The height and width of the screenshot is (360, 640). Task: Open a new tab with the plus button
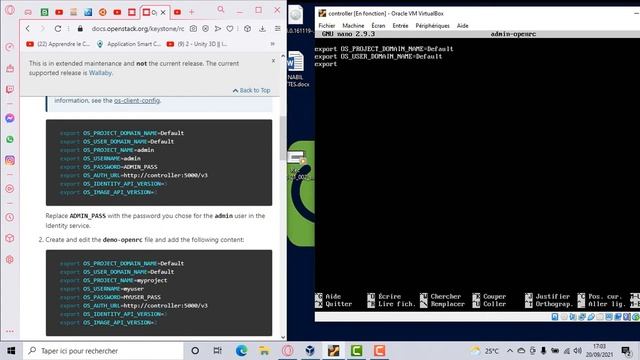coord(191,12)
